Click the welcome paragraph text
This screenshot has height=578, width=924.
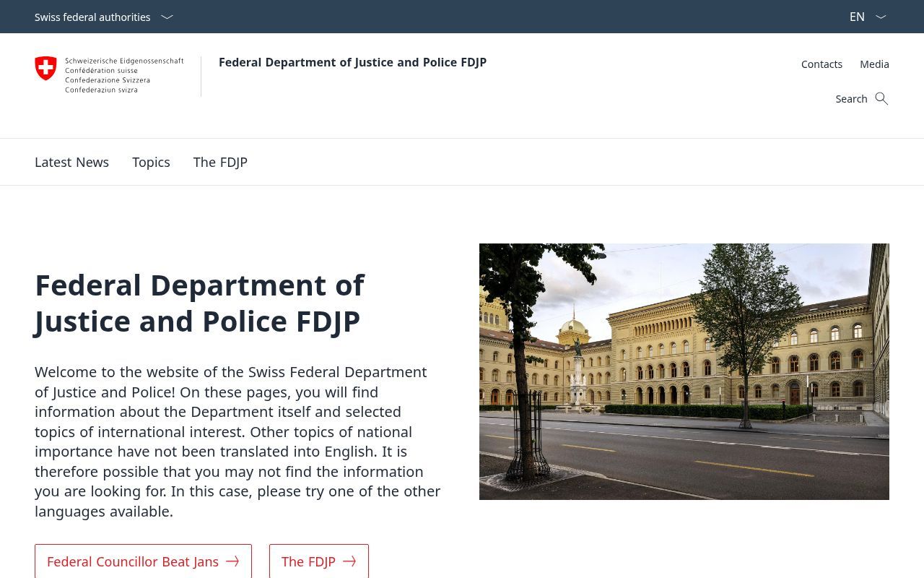point(237,441)
